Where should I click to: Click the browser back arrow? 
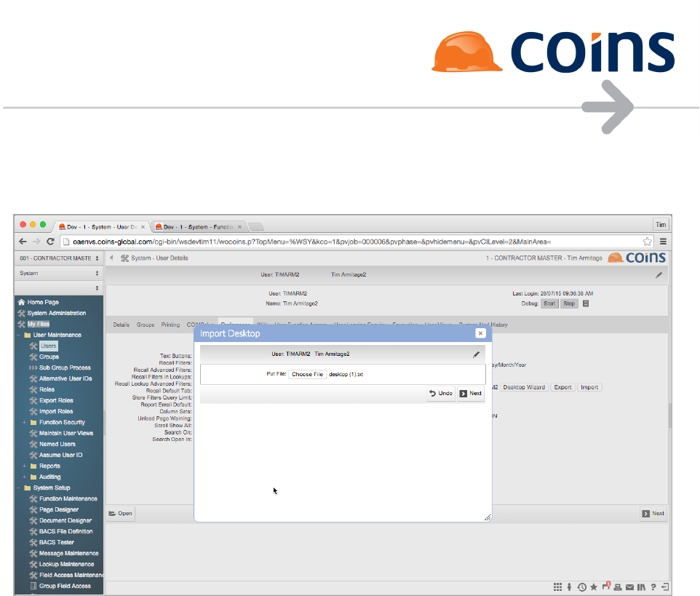click(23, 242)
